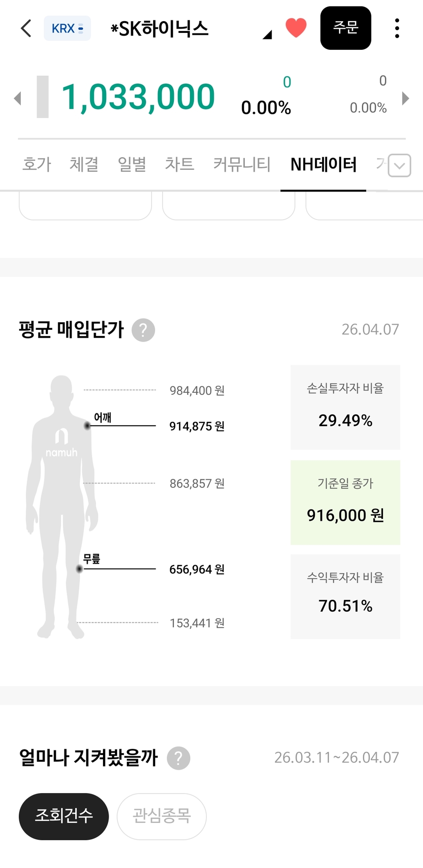
Task: Switch to 관심종목 view
Action: point(161,816)
